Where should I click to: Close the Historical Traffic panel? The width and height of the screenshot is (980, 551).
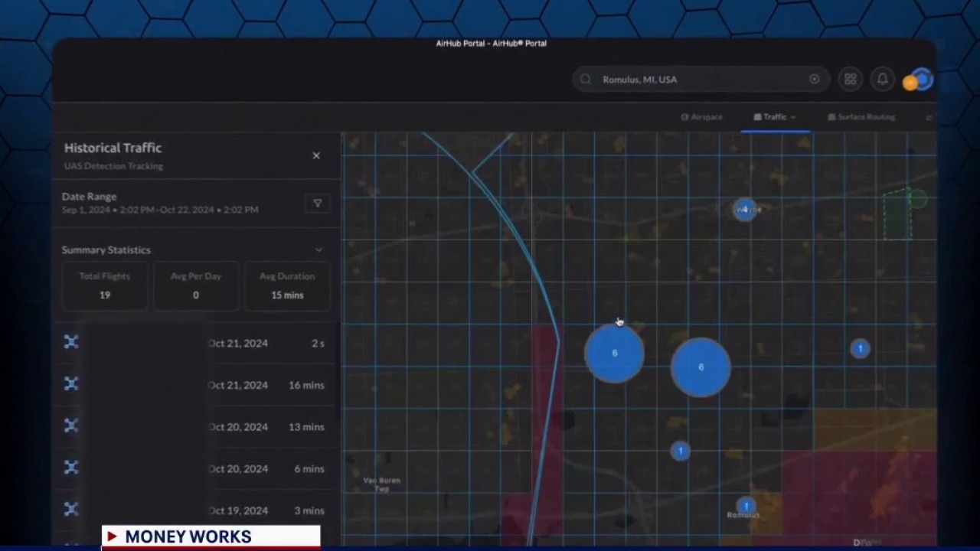coord(316,155)
